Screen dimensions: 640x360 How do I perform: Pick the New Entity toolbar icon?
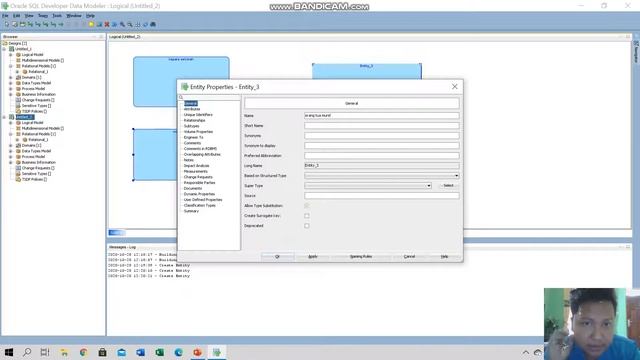click(x=15, y=24)
